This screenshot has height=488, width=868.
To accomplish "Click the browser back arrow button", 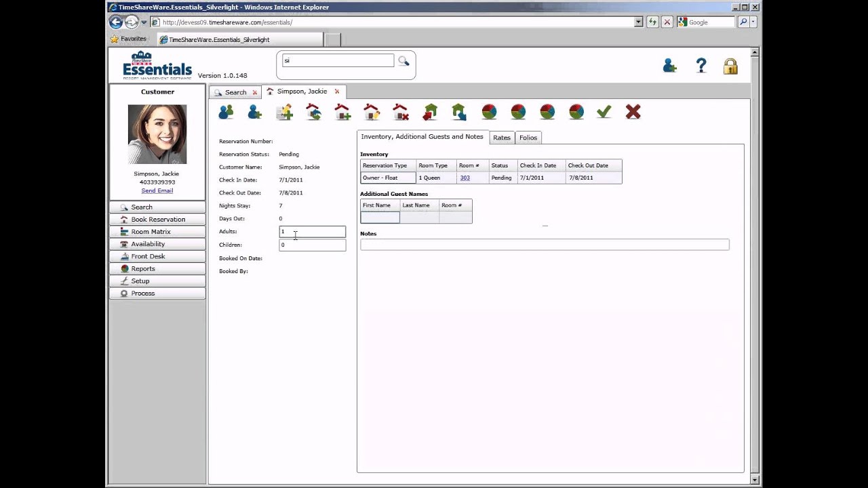I will click(116, 22).
